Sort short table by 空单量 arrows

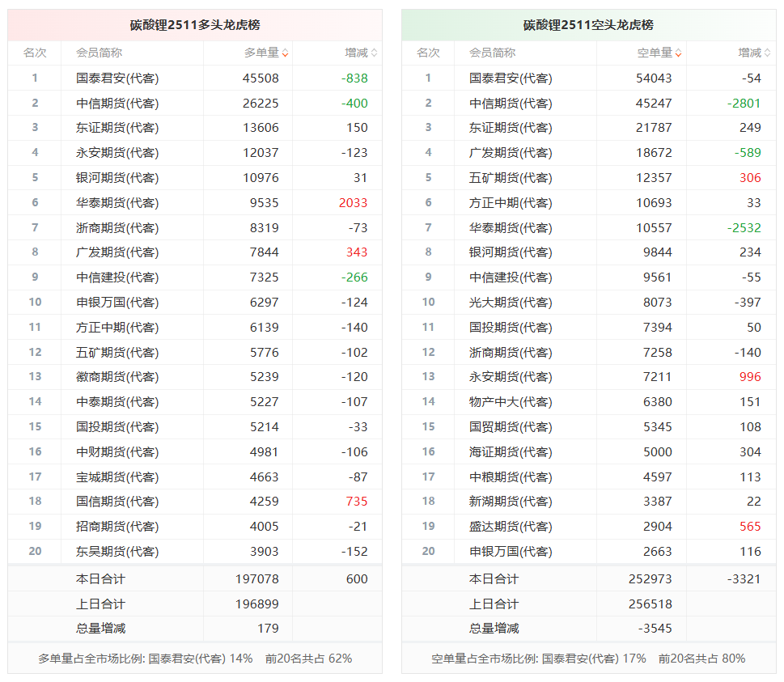(679, 53)
